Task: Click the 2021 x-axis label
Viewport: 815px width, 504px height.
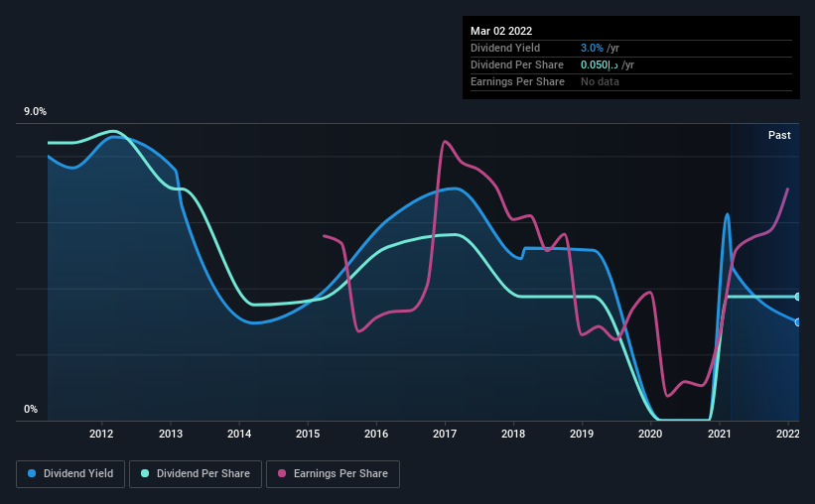Action: pyautogui.click(x=720, y=434)
